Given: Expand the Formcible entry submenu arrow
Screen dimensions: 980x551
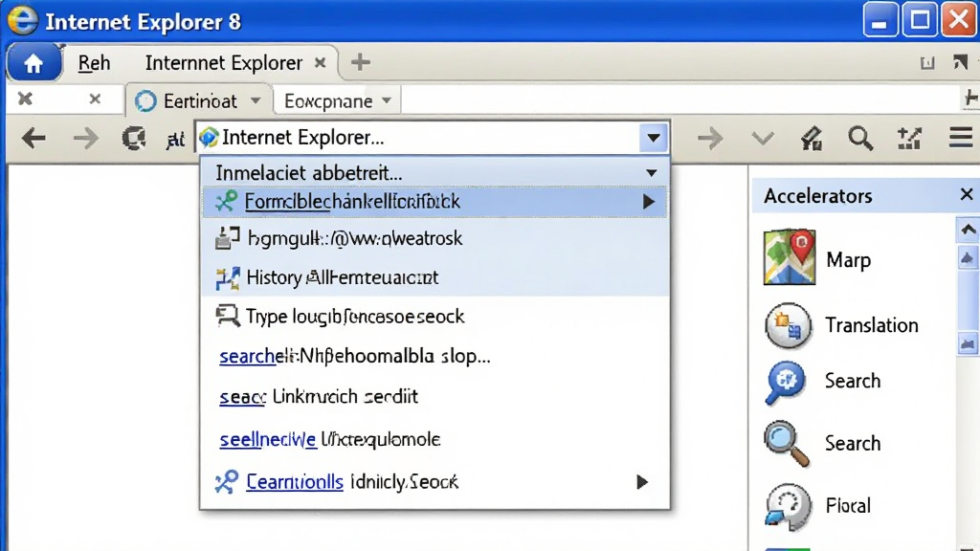Looking at the screenshot, I should coord(649,202).
